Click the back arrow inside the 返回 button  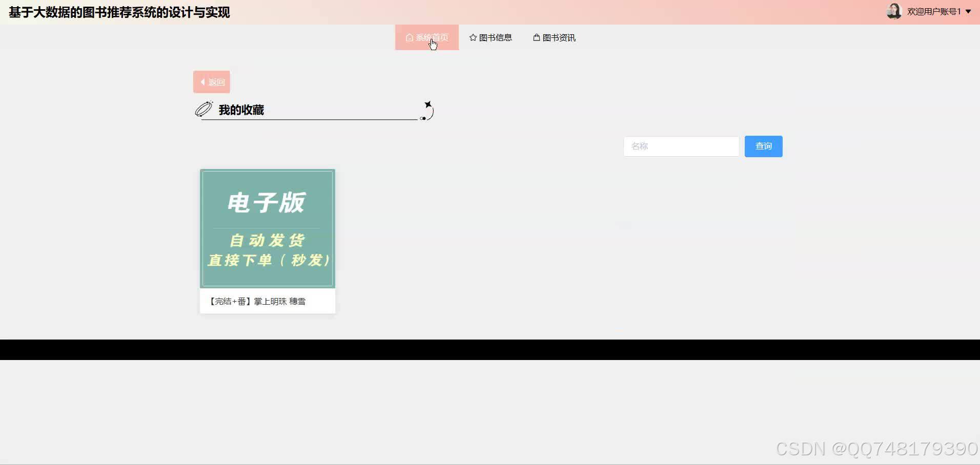203,81
